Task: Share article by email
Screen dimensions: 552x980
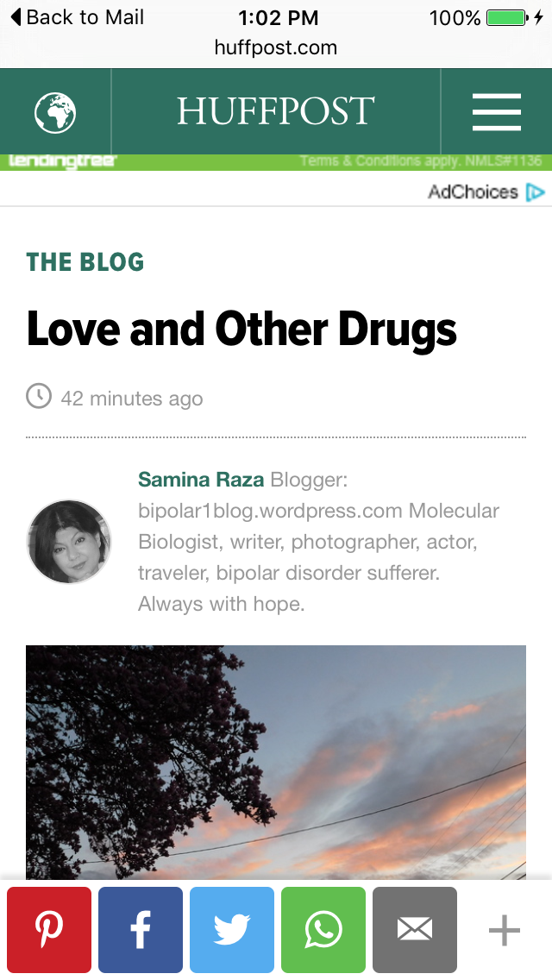Action: (415, 929)
